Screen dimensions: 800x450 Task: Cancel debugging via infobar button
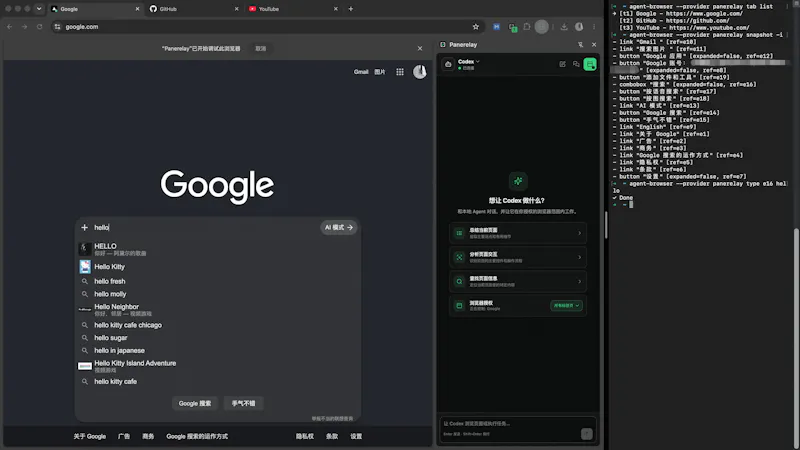click(261, 48)
